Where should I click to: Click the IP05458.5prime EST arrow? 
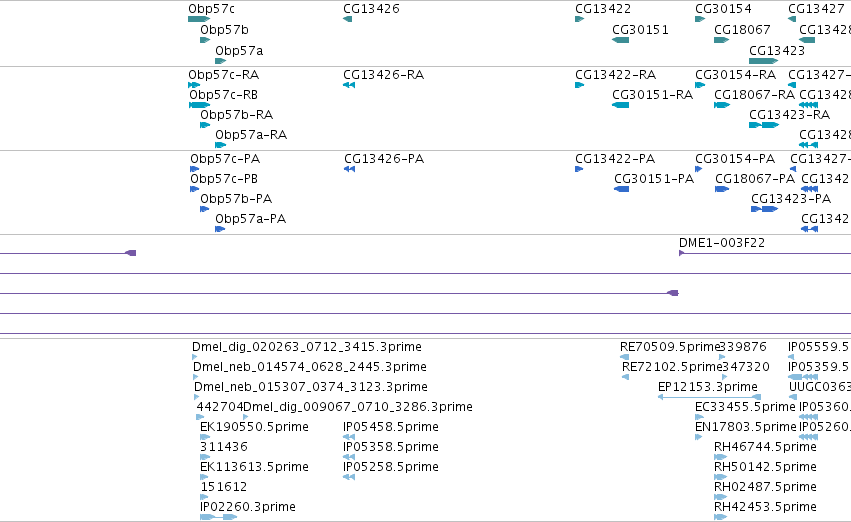click(349, 437)
